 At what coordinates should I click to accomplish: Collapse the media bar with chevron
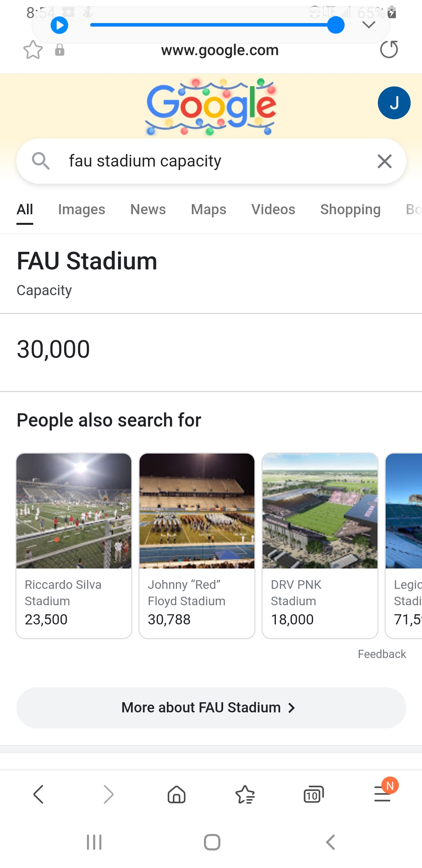click(368, 25)
